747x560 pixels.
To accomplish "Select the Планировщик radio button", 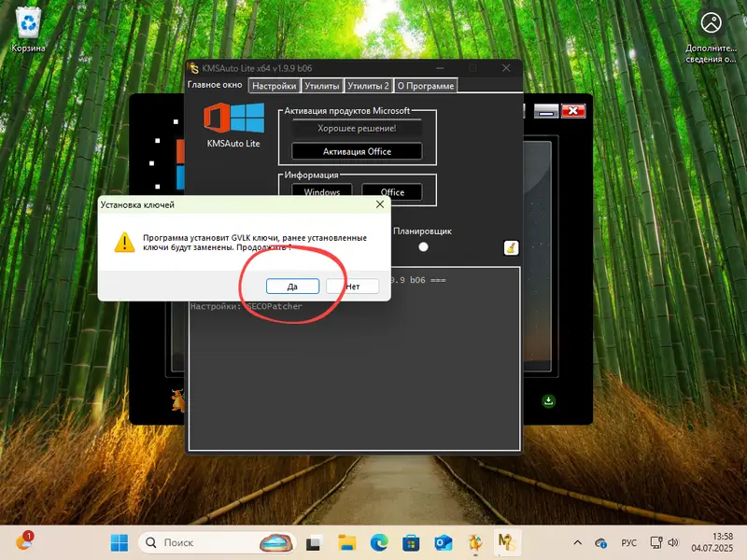I will coord(423,246).
